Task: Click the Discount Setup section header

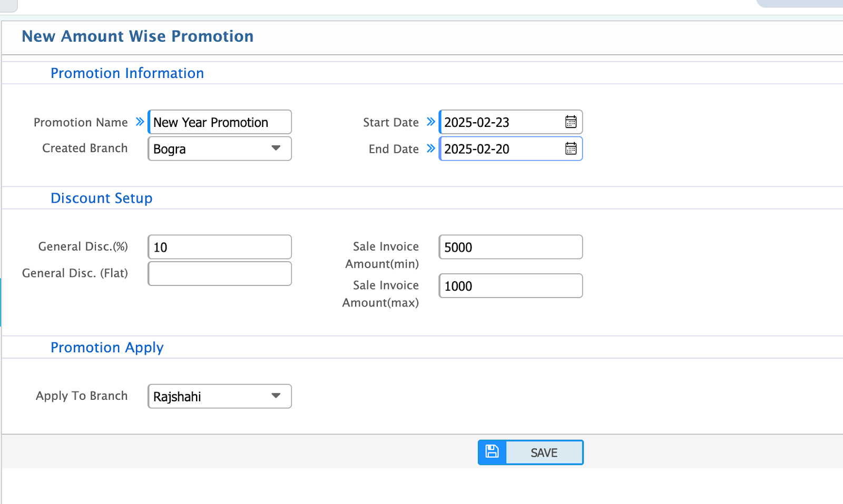Action: pos(102,198)
